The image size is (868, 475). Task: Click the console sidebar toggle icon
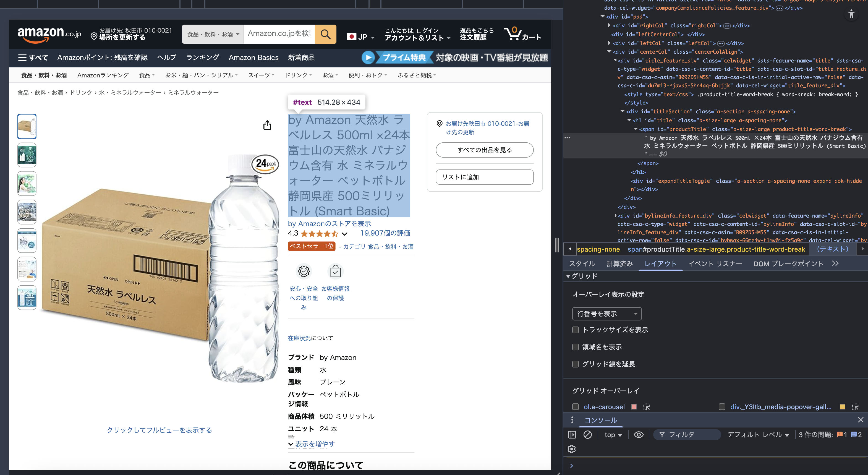[572, 435]
